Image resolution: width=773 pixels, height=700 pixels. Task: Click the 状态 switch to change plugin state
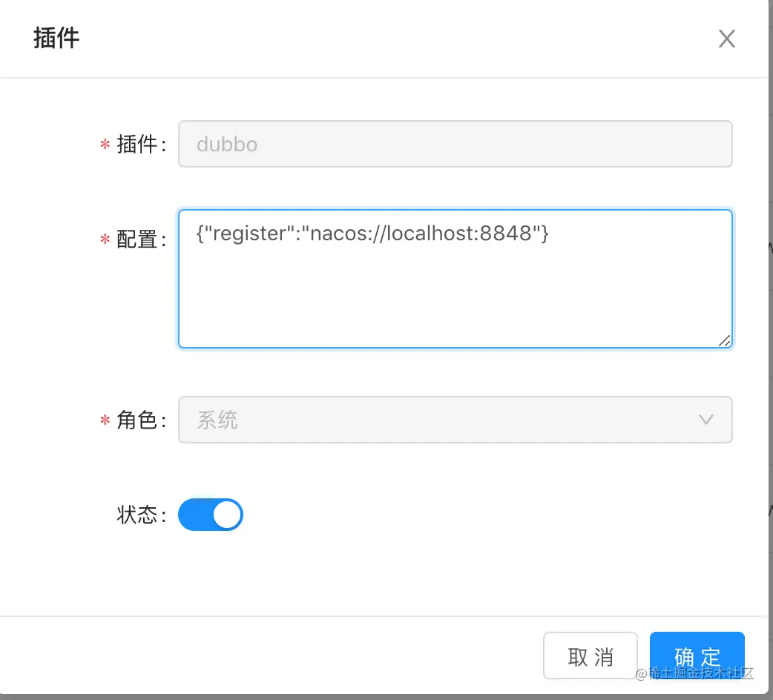211,515
